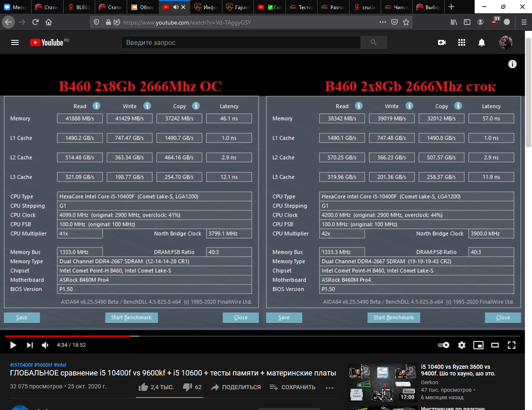532x410 pixels.
Task: Open the #9600kf hashtag link
Action: point(43,365)
